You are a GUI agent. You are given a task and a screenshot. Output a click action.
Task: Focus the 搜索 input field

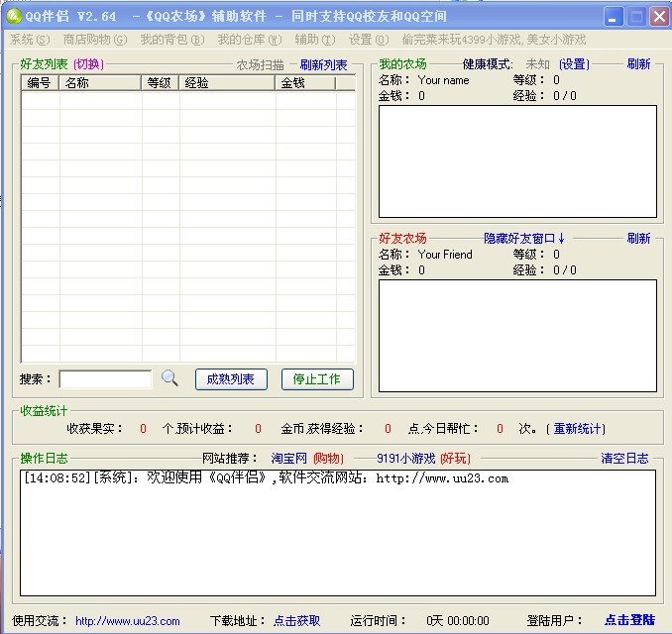[105, 379]
